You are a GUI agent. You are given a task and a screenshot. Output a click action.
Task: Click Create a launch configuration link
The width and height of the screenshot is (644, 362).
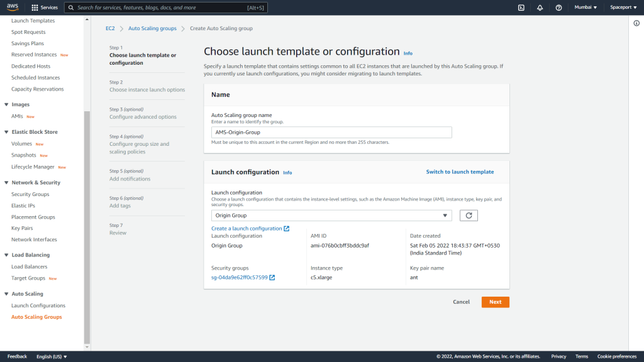coord(247,229)
